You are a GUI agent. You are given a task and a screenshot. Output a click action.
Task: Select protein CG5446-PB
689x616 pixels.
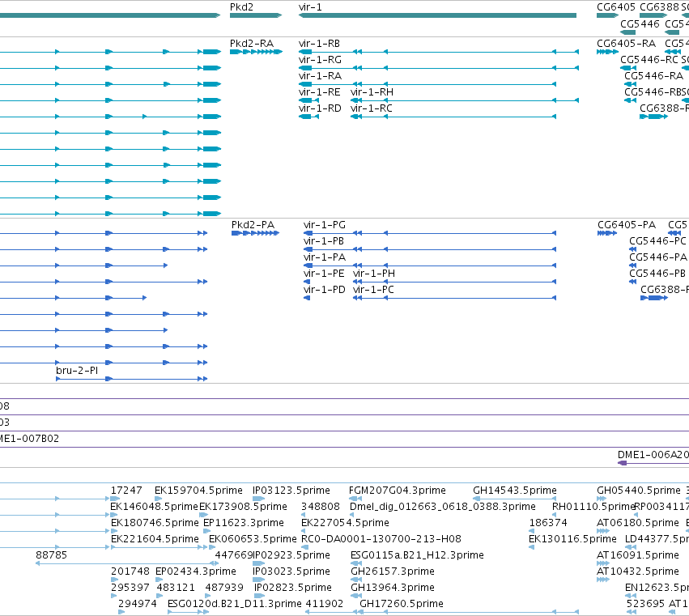pyautogui.click(x=657, y=274)
